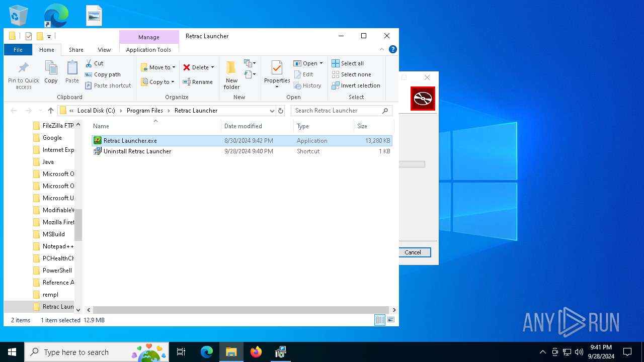Click Select all
This screenshot has width=644, height=362.
(348, 63)
